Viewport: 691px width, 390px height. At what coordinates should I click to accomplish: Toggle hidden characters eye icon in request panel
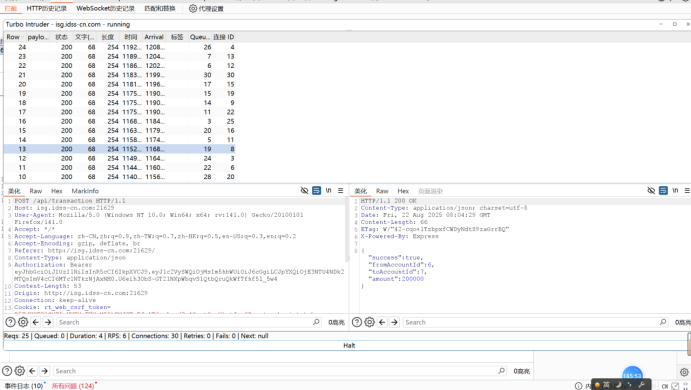pos(304,190)
